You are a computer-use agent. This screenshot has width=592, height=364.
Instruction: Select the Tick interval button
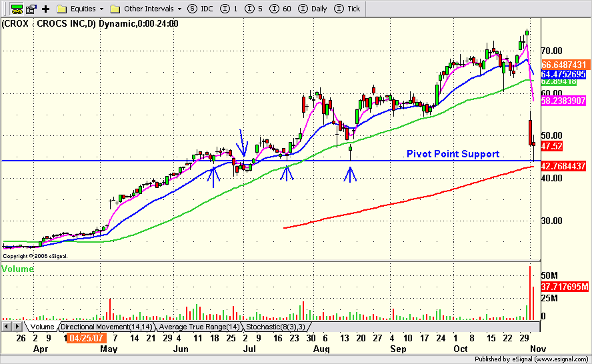click(x=347, y=9)
